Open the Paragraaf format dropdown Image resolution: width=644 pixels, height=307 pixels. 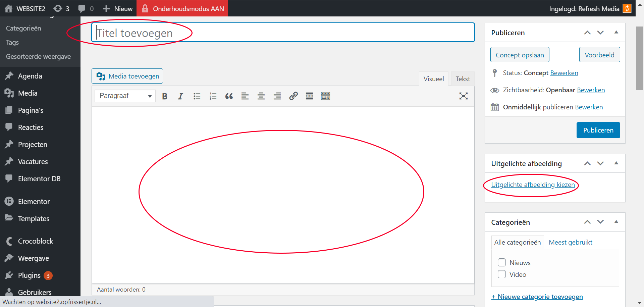coord(125,96)
